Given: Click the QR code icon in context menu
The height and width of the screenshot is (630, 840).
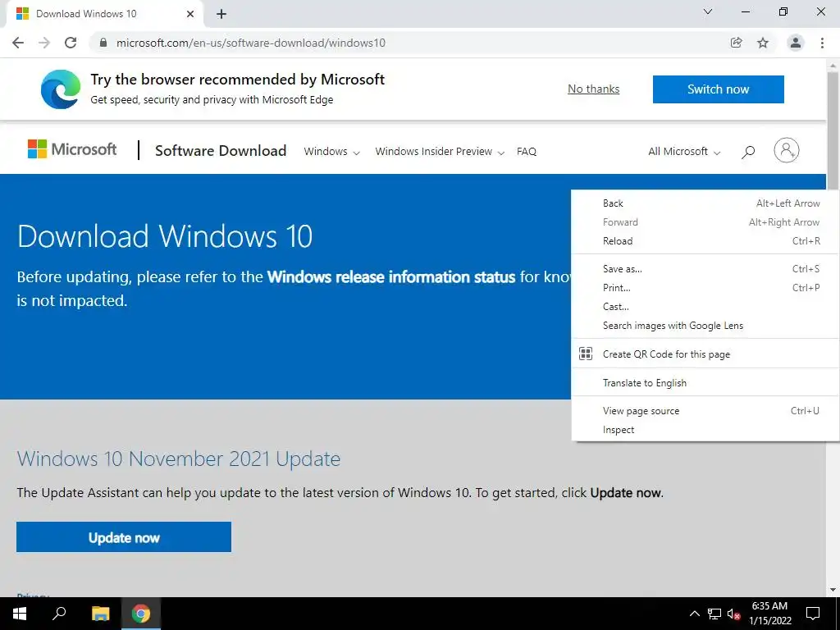Looking at the screenshot, I should (586, 354).
